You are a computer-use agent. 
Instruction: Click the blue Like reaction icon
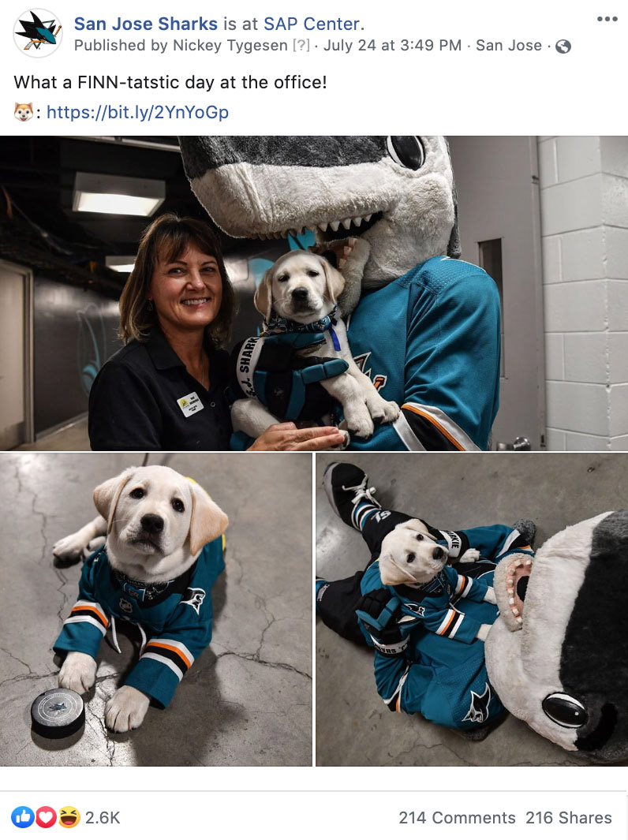23,817
